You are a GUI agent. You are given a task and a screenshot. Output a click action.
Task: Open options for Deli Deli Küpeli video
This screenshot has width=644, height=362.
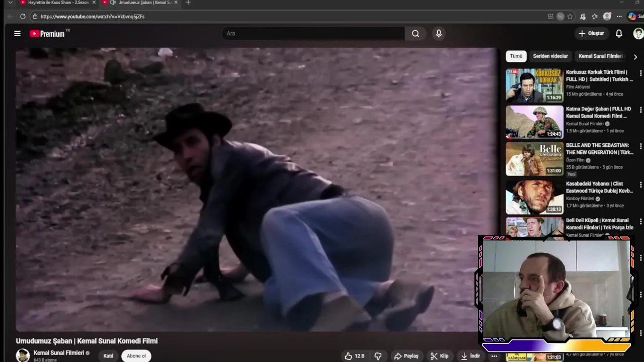tap(640, 221)
